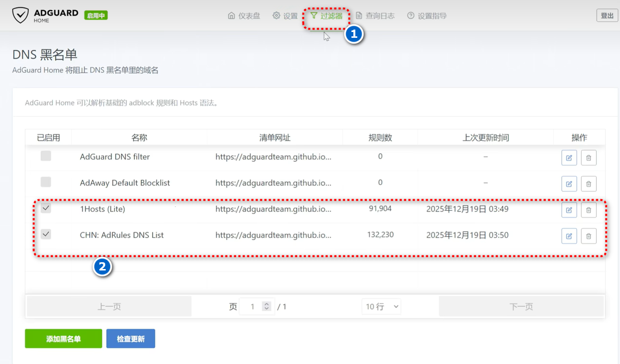Edit the CHN: AdRules DNS List
This screenshot has height=364, width=620.
[x=569, y=236]
